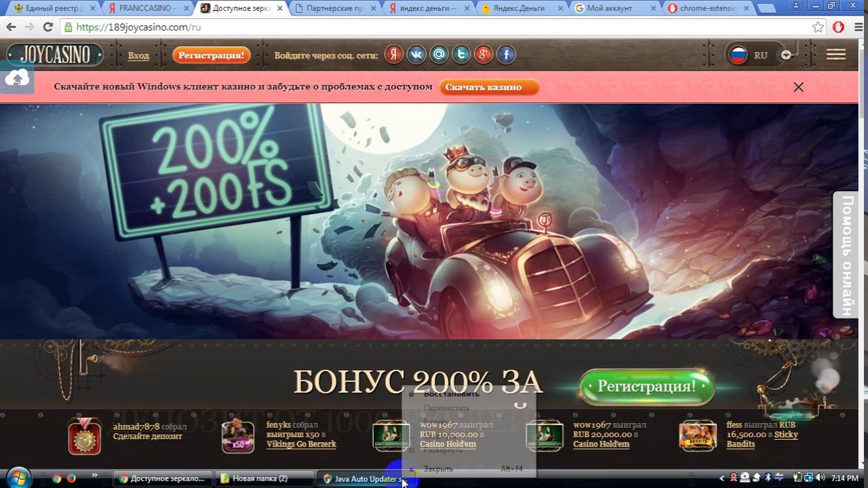Click green Регистрация! button
The height and width of the screenshot is (488, 868).
tap(646, 387)
